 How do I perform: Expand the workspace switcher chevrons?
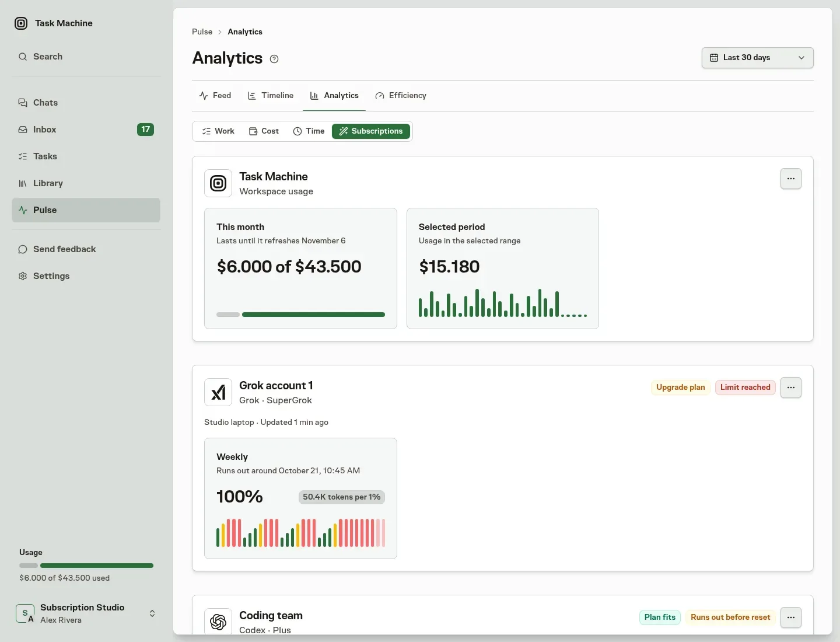click(x=152, y=613)
